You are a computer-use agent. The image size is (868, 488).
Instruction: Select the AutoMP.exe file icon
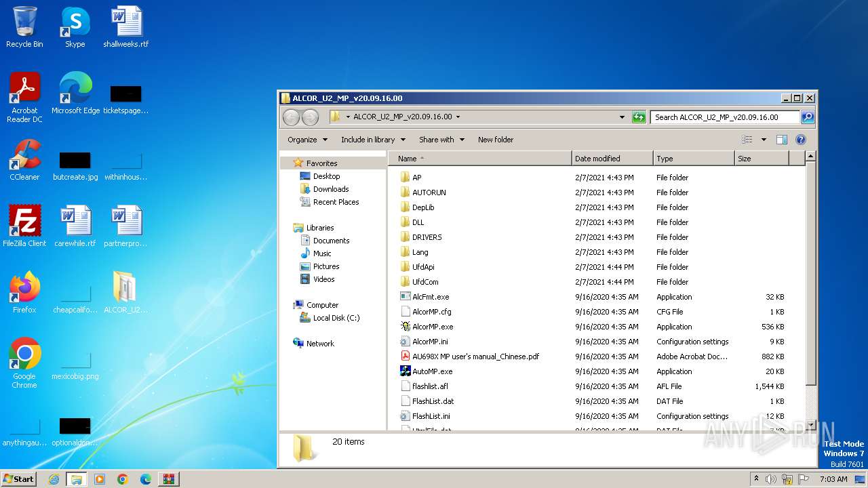(406, 371)
